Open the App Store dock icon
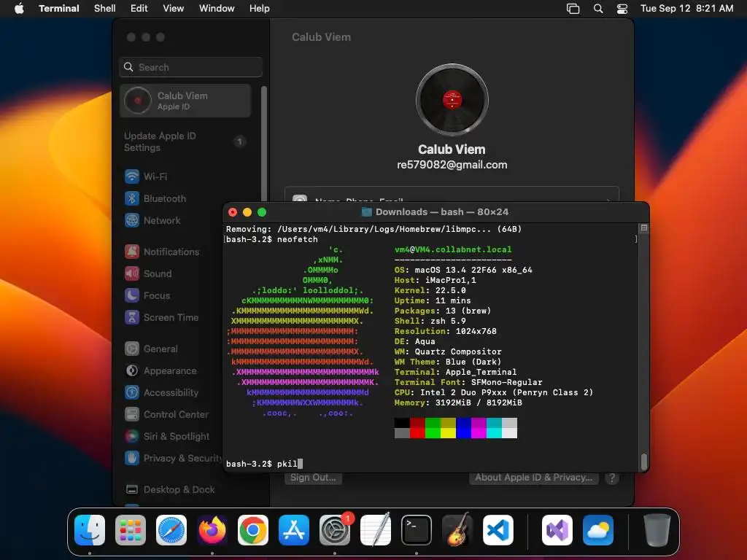 click(x=294, y=530)
